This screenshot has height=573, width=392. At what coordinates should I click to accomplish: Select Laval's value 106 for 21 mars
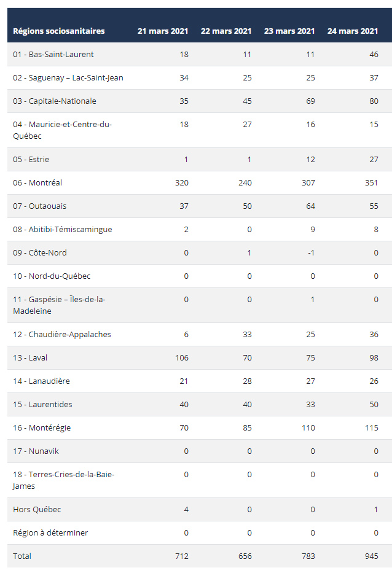[182, 358]
